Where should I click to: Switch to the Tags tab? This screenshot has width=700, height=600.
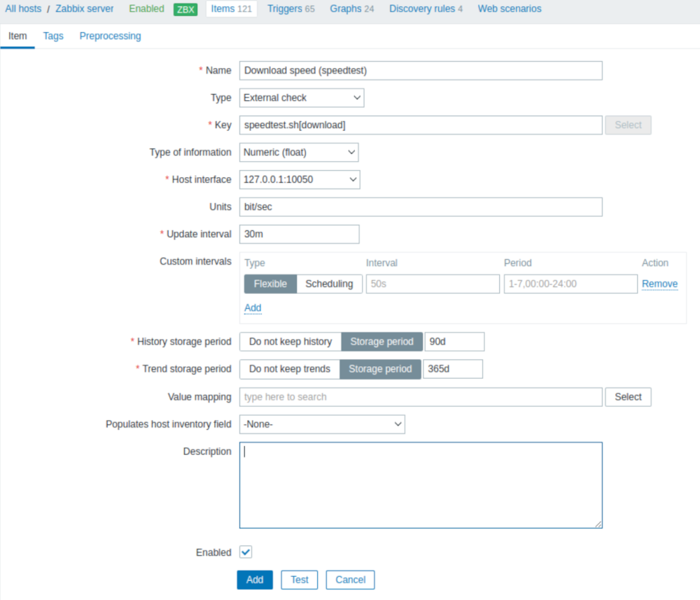click(x=53, y=36)
